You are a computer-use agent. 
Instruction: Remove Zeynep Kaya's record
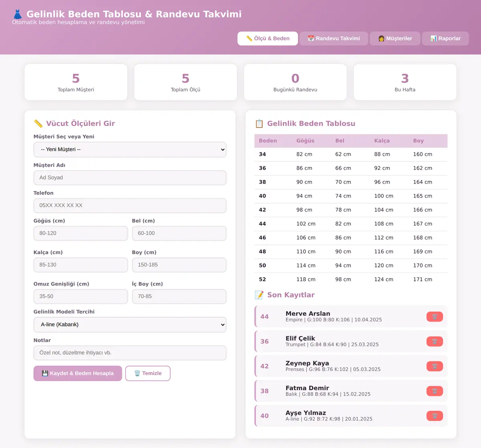435,366
